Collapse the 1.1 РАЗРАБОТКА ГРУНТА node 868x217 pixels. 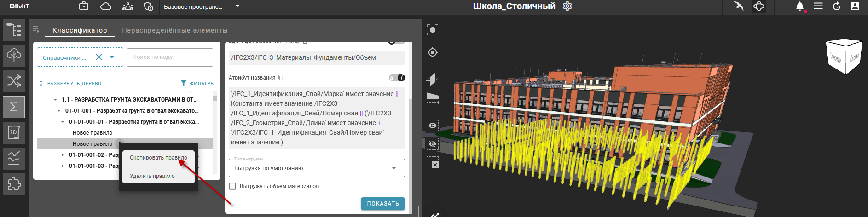click(55, 100)
